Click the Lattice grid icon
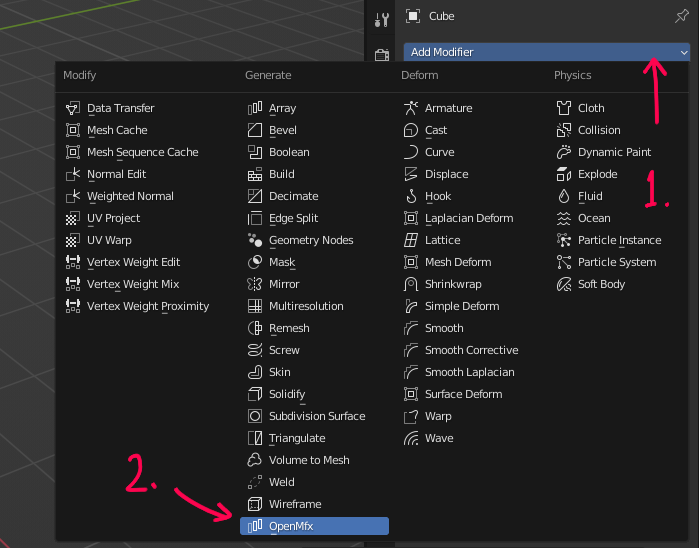This screenshot has height=548, width=699. tap(410, 240)
